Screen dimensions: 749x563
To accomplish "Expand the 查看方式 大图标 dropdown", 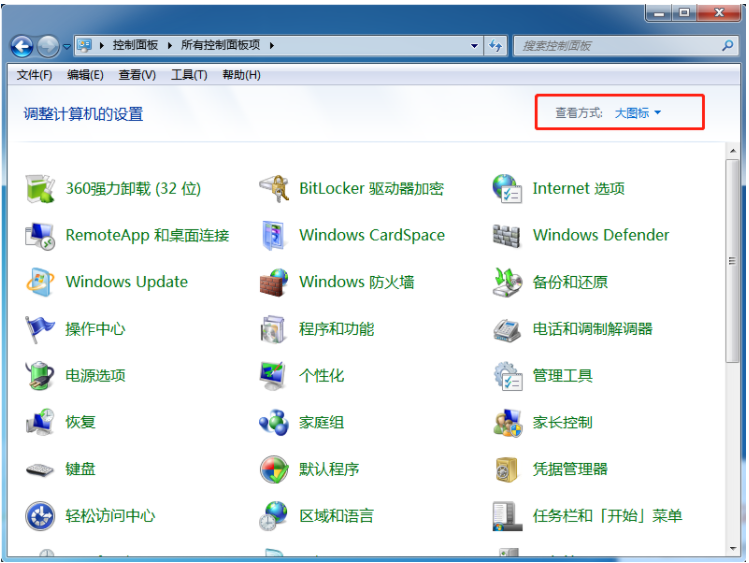I will (x=637, y=113).
